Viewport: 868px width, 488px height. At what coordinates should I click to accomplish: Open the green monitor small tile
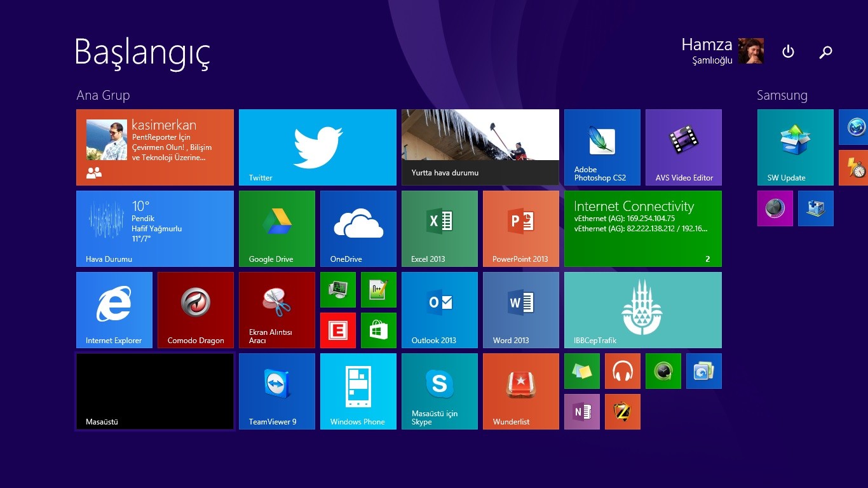pyautogui.click(x=338, y=290)
